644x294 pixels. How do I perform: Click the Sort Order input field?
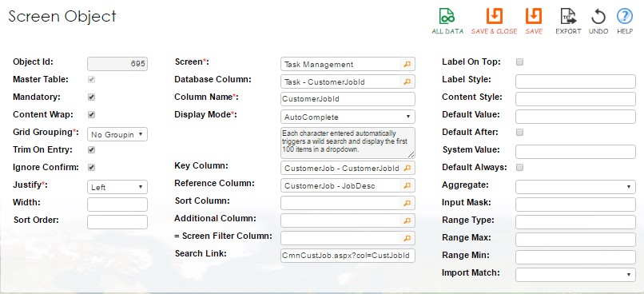tap(117, 222)
